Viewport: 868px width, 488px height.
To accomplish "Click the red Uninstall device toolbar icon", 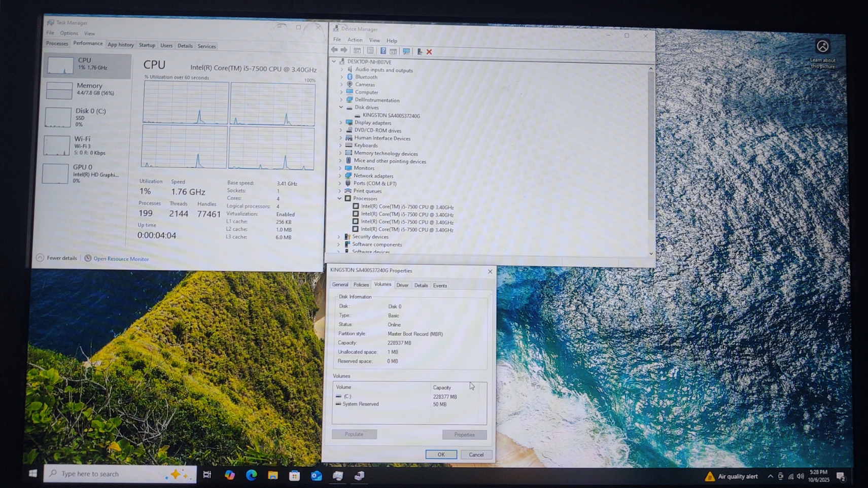I will [x=429, y=52].
